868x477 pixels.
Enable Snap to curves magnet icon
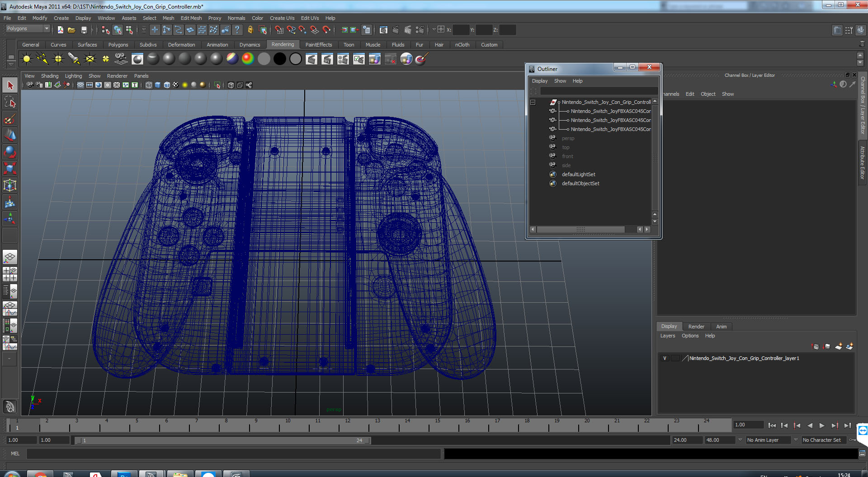pos(291,30)
